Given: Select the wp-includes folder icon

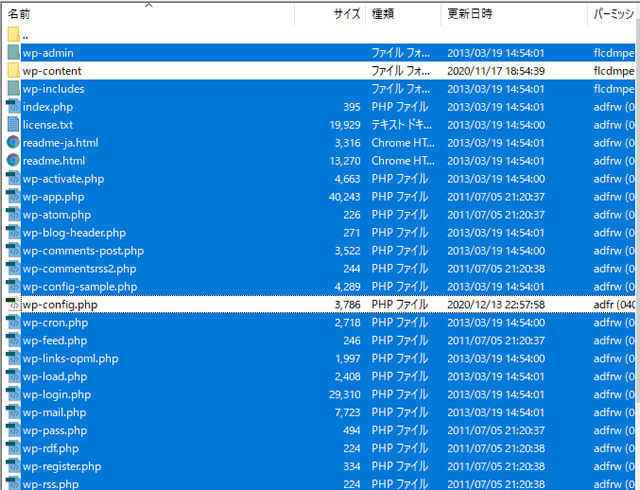Looking at the screenshot, I should coord(13,89).
